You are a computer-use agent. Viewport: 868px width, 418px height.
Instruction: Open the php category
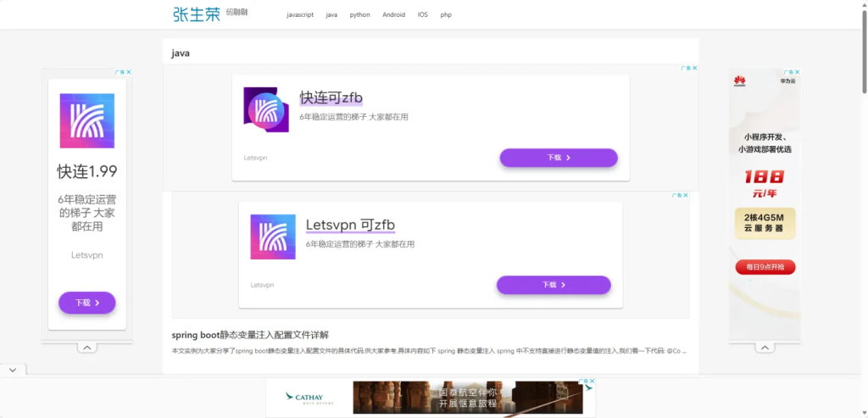point(446,15)
